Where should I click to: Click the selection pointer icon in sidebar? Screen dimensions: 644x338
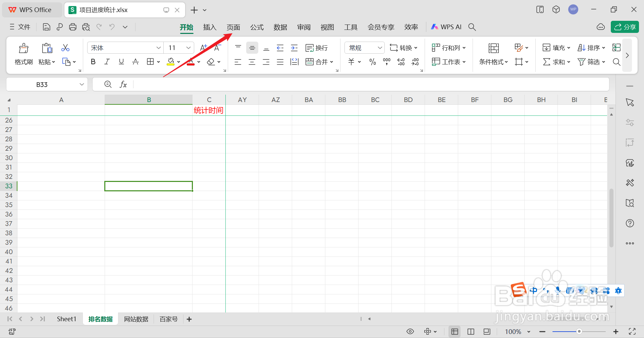tap(630, 102)
